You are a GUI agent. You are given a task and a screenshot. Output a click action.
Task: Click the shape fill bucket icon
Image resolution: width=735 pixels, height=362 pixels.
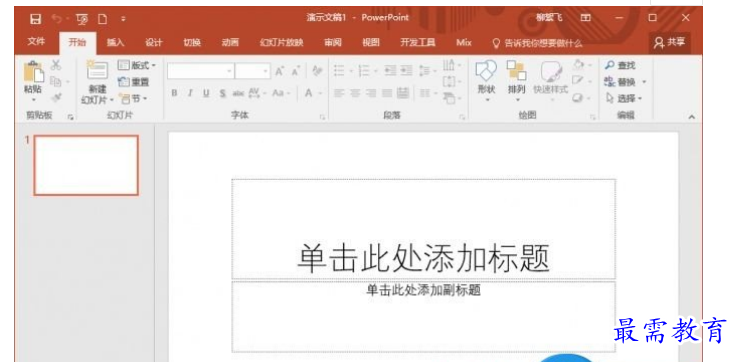(578, 65)
